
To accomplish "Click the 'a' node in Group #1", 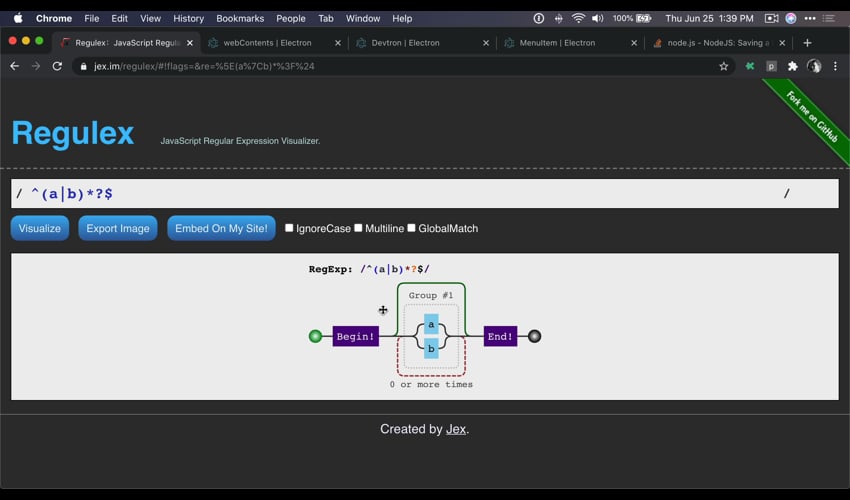I will [x=431, y=324].
